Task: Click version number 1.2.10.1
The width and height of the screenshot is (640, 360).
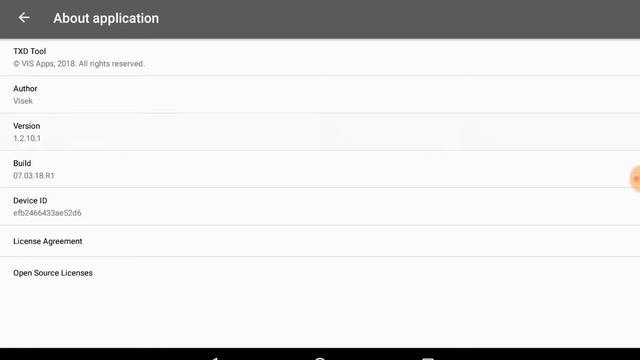Action: click(27, 138)
